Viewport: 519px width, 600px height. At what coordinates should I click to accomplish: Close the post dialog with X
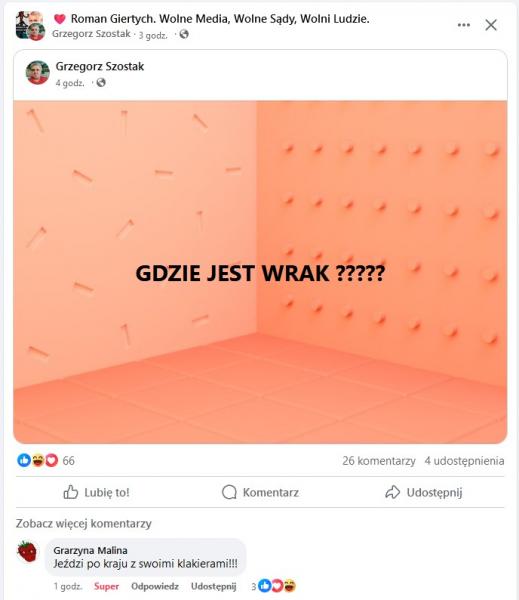[x=491, y=25]
